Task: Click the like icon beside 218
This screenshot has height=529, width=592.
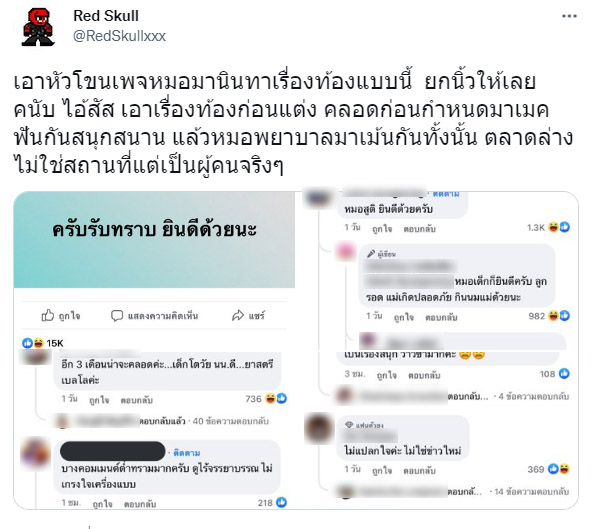Action: [282, 502]
